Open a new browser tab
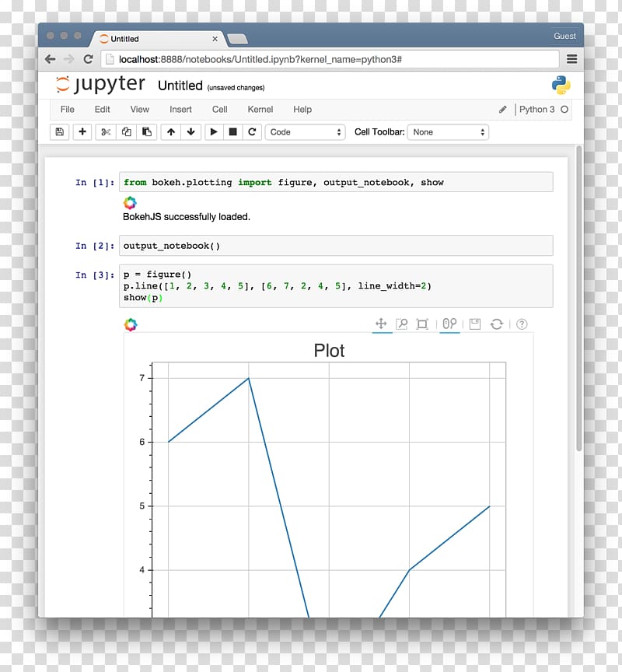622x672 pixels. pos(237,39)
